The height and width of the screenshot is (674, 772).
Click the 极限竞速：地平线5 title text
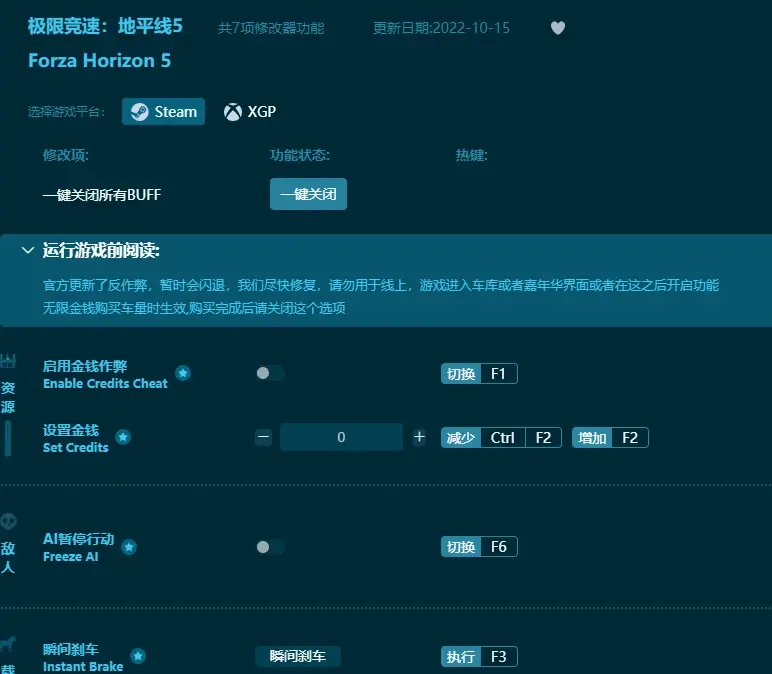tap(105, 26)
